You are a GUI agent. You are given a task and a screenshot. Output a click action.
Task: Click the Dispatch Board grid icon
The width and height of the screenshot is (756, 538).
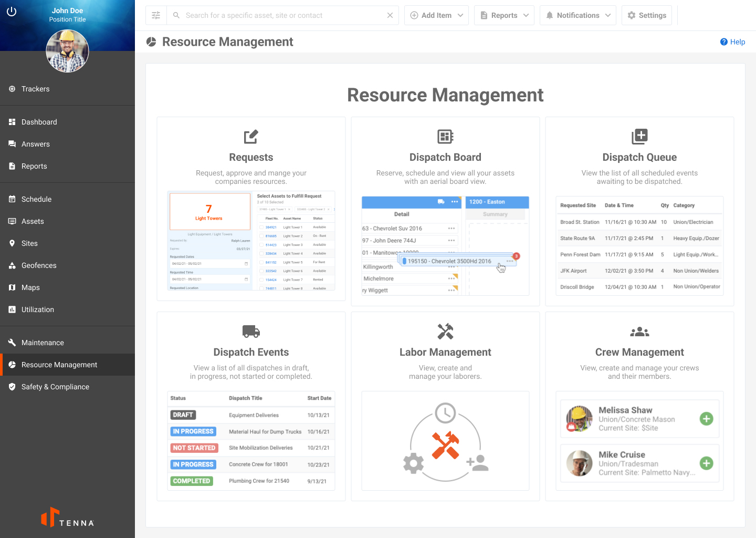(445, 136)
